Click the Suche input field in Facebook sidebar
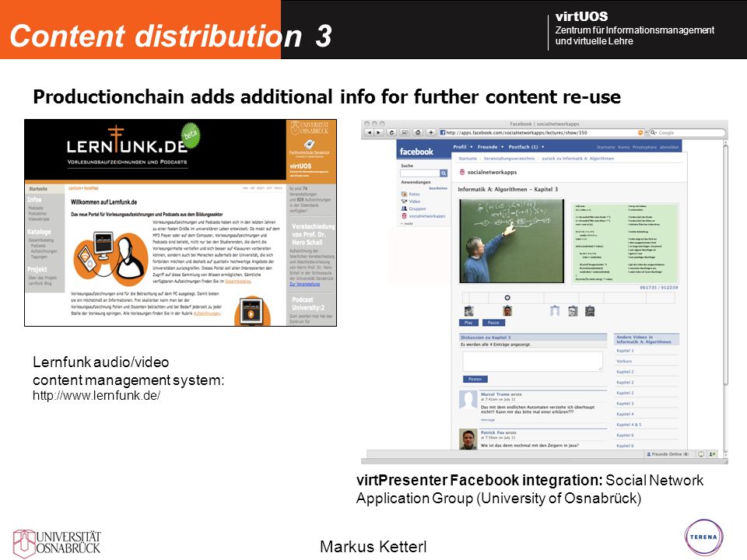 (x=419, y=173)
